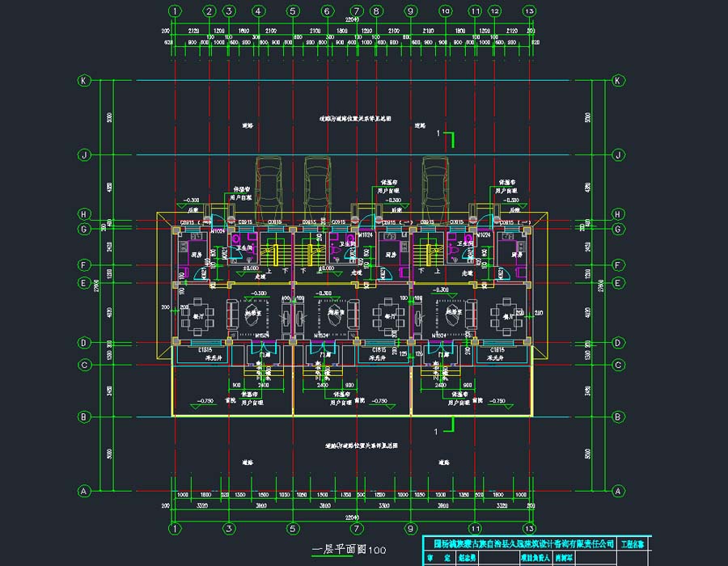Click axis bubble 4 in the top grid row
Viewport: 728px width, 566px height.
click(258, 11)
